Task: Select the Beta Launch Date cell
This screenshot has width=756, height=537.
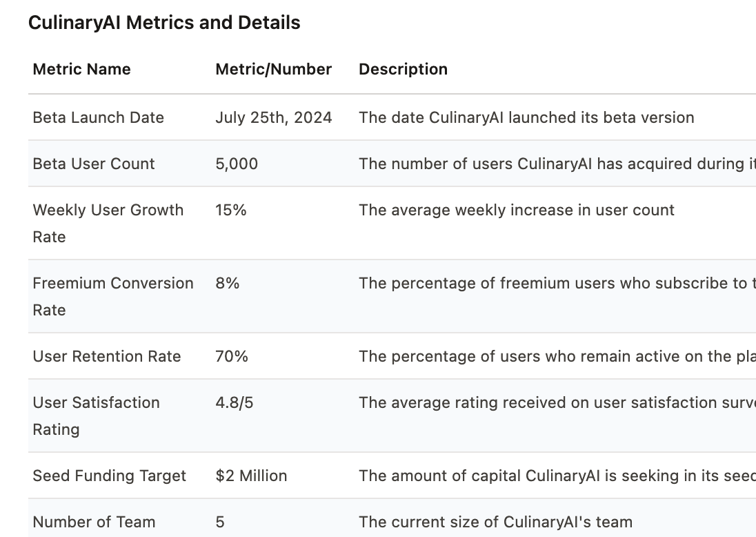Action: 98,117
